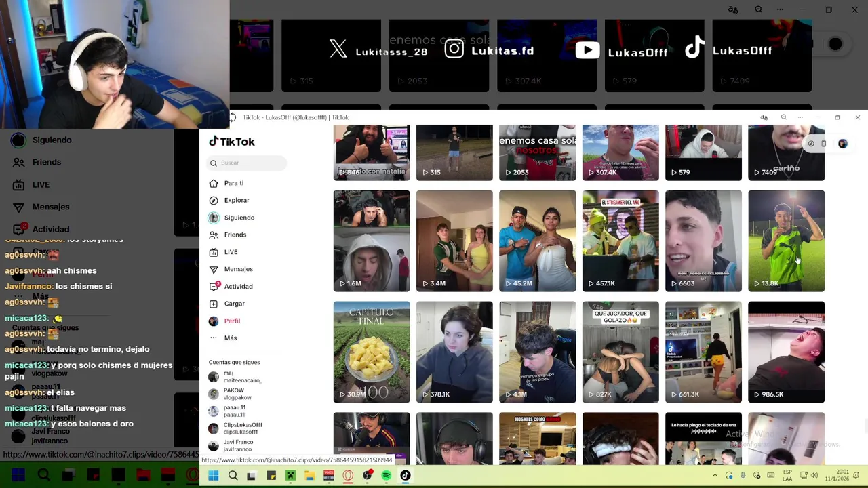The height and width of the screenshot is (488, 868).
Task: Play the Capitulo Final 30.9M video
Action: pyautogui.click(x=372, y=352)
